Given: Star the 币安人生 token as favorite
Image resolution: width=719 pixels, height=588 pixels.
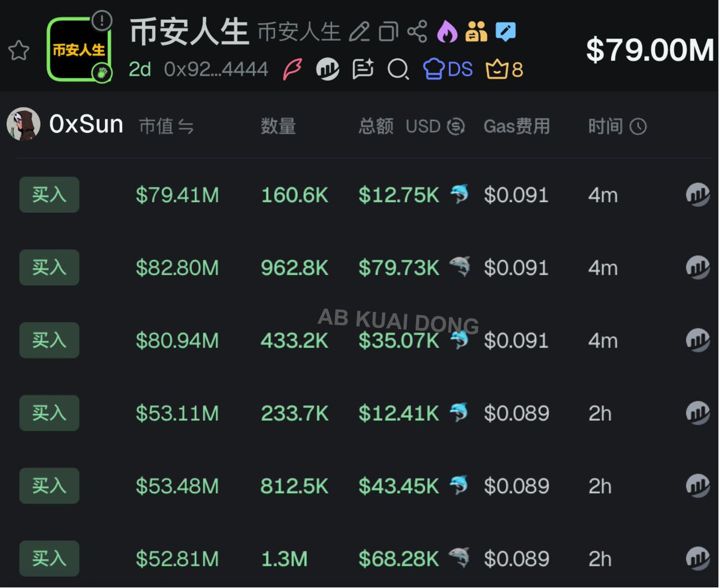Looking at the screenshot, I should click(19, 51).
